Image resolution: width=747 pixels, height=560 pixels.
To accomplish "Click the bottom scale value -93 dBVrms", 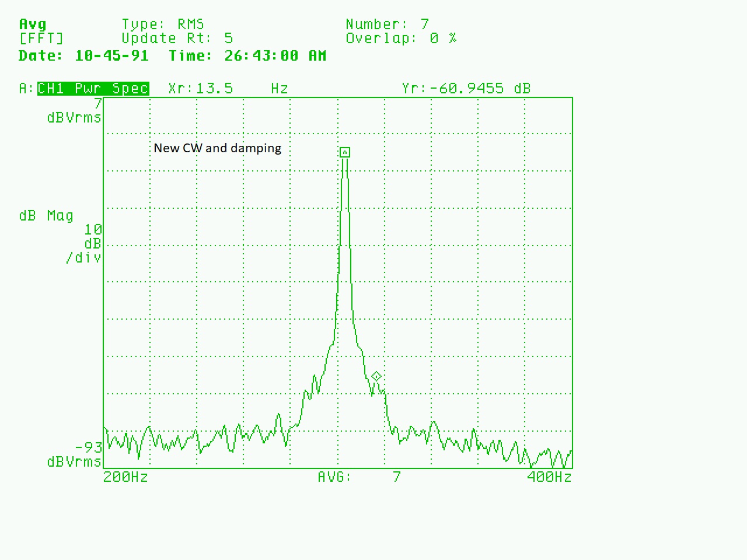I will (75, 454).
